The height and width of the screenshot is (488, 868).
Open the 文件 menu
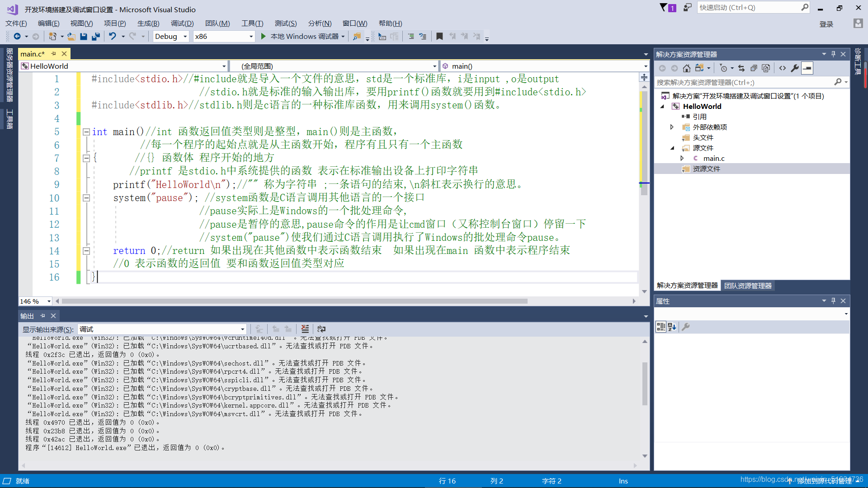click(17, 23)
